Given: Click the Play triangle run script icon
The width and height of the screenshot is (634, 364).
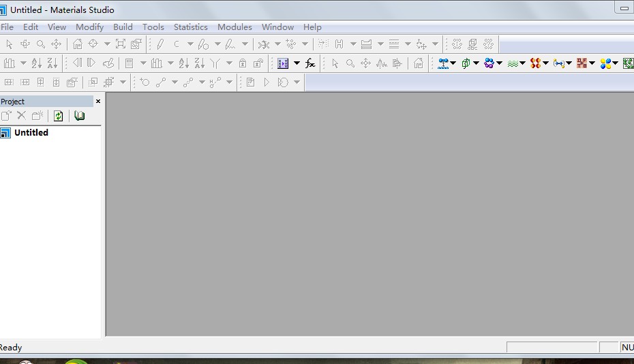Looking at the screenshot, I should pyautogui.click(x=267, y=82).
